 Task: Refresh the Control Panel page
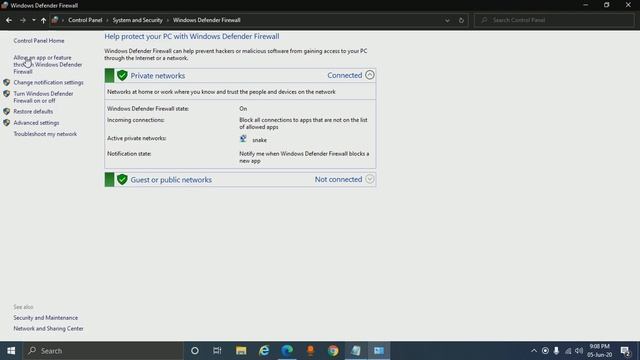(461, 20)
